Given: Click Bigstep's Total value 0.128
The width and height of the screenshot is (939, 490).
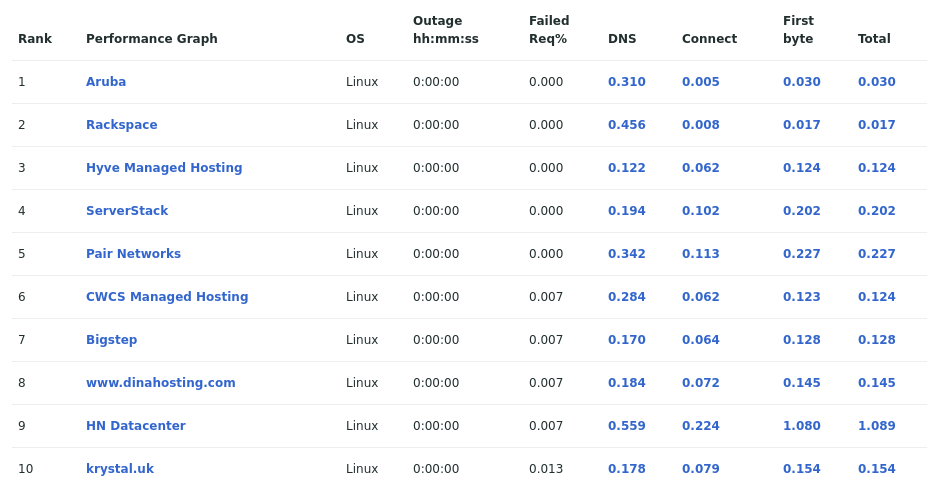Looking at the screenshot, I should coord(876,340).
